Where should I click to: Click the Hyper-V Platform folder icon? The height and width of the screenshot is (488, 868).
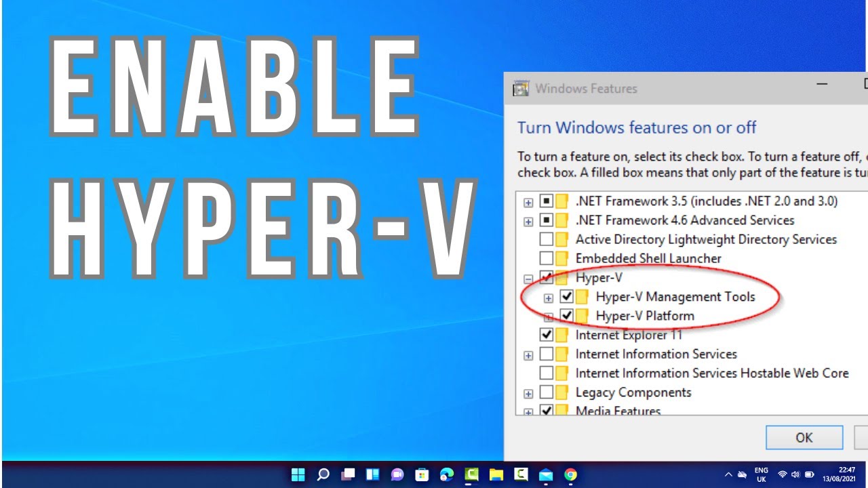tap(582, 316)
